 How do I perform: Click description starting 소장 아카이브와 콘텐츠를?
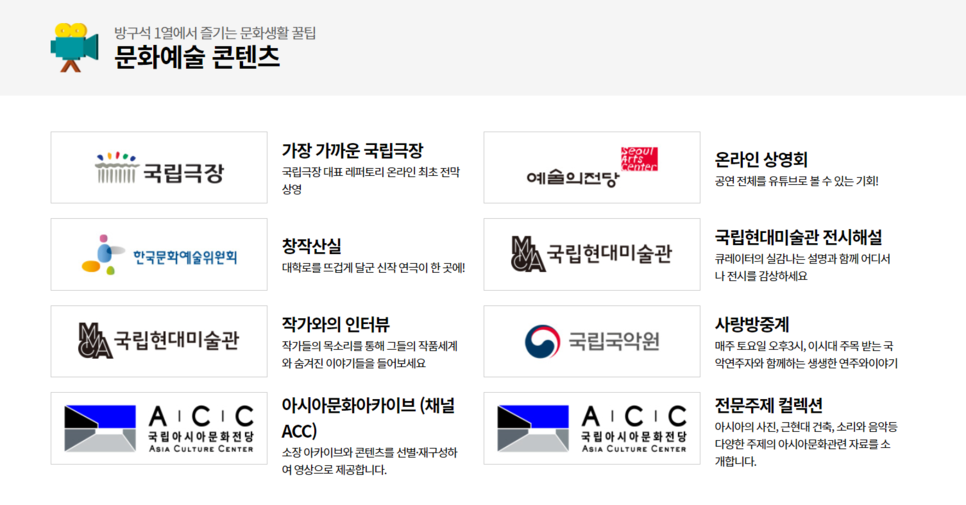pyautogui.click(x=370, y=461)
